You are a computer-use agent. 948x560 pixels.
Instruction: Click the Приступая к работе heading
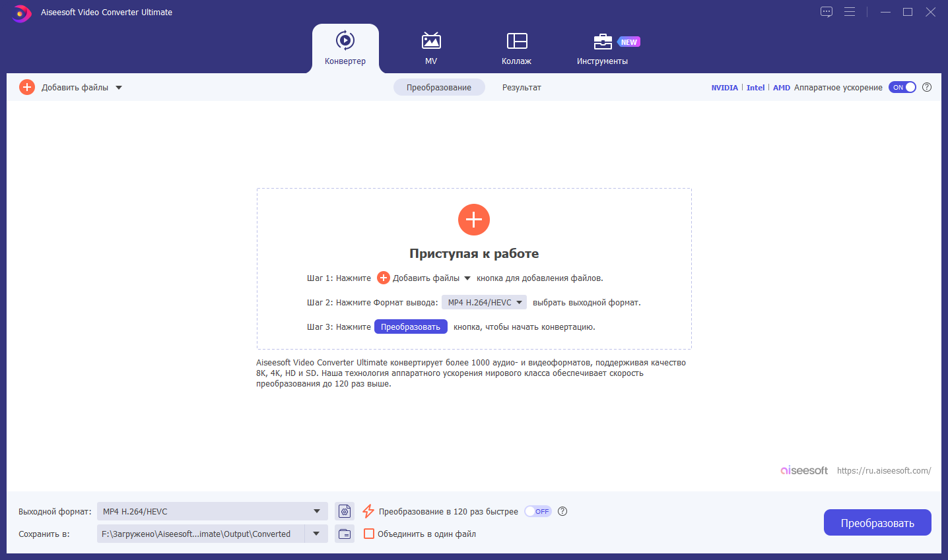click(x=474, y=253)
